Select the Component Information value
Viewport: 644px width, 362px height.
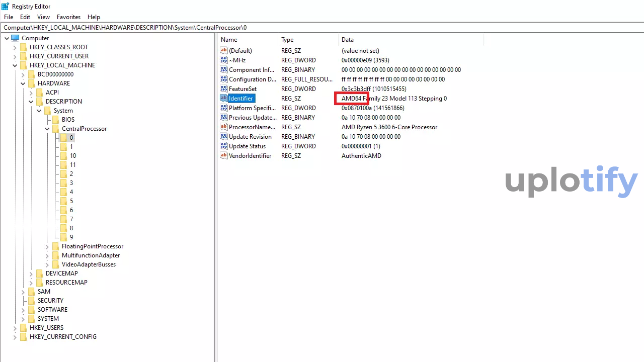tap(252, 69)
